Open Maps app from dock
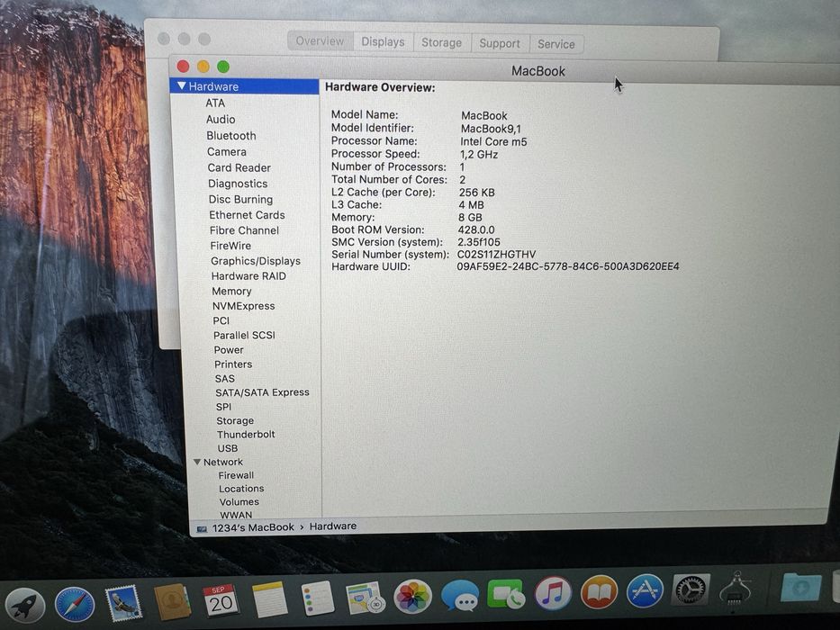840x630 pixels. coord(365,598)
